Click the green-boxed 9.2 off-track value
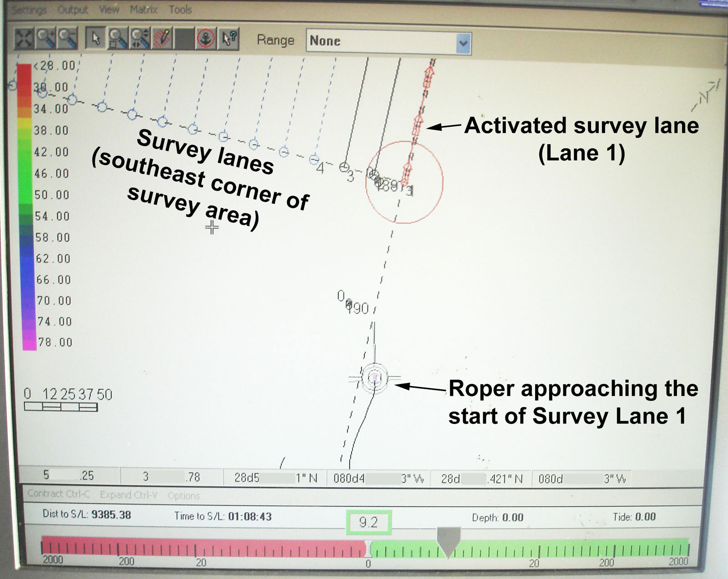The height and width of the screenshot is (579, 728). tap(368, 522)
